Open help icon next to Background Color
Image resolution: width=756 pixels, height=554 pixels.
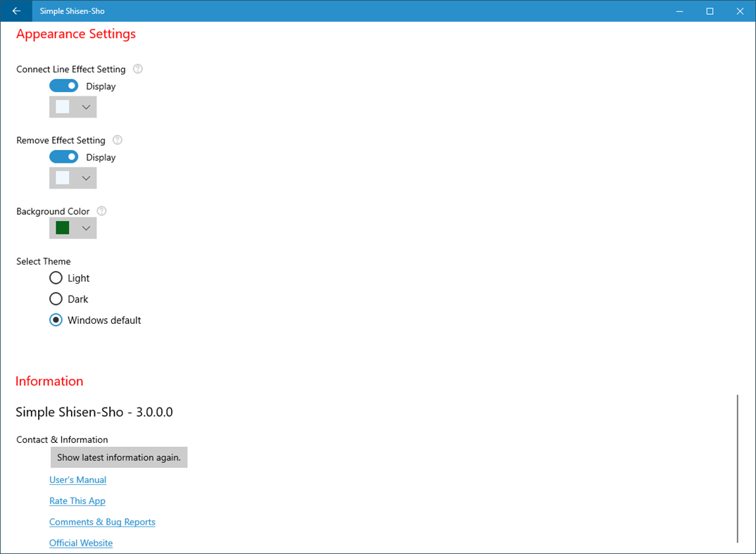[x=102, y=210]
